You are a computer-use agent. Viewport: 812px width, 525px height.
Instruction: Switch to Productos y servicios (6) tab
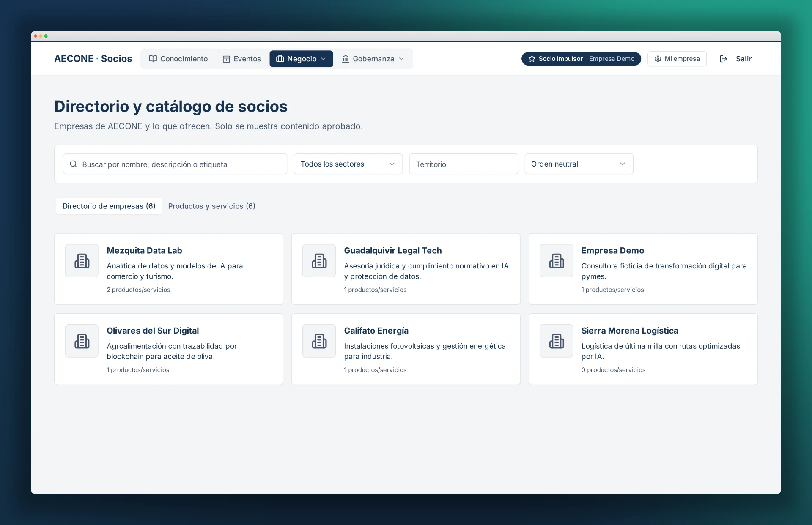211,206
